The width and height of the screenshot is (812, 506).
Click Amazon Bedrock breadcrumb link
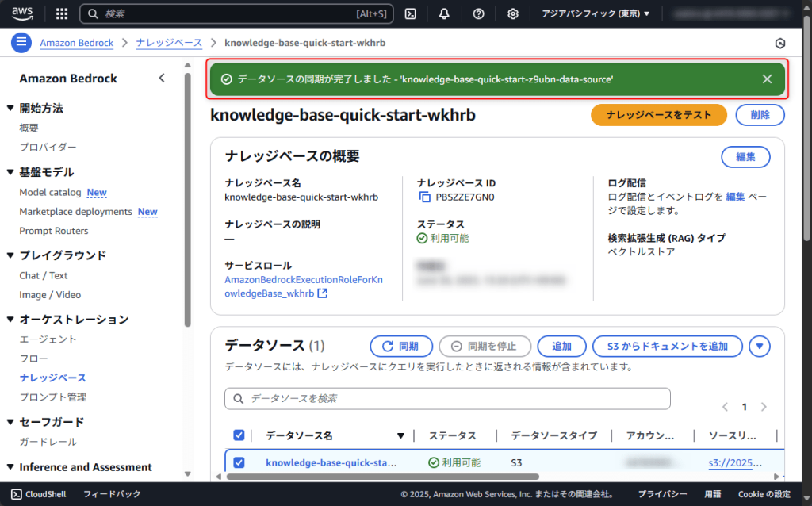(x=77, y=43)
